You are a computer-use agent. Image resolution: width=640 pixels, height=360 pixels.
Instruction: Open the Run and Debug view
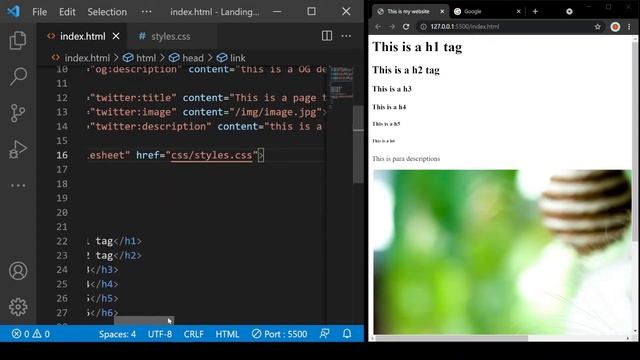point(18,149)
